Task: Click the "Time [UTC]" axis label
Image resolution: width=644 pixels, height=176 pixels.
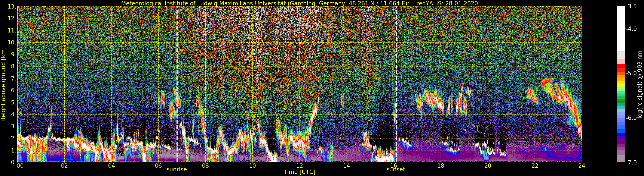Action: coord(300,172)
